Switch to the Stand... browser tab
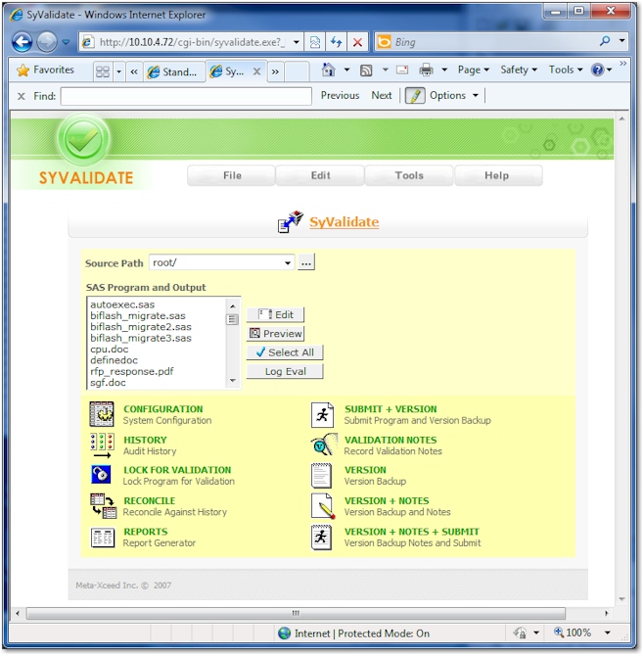The image size is (644, 656). [174, 71]
